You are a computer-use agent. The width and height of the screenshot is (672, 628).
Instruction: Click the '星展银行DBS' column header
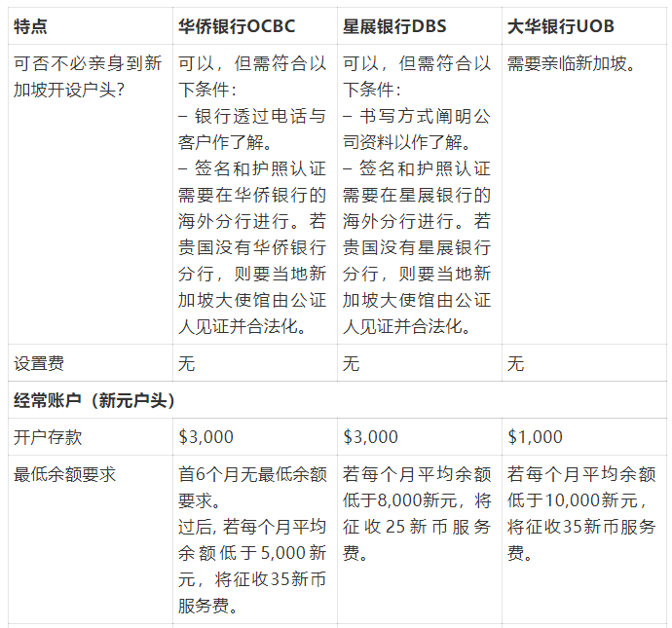[x=394, y=26]
